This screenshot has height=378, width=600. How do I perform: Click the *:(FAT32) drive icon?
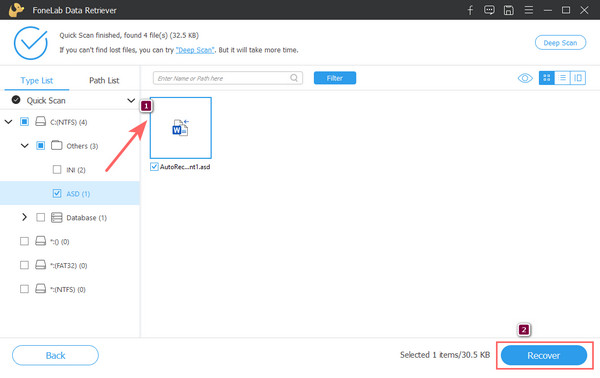(x=41, y=265)
